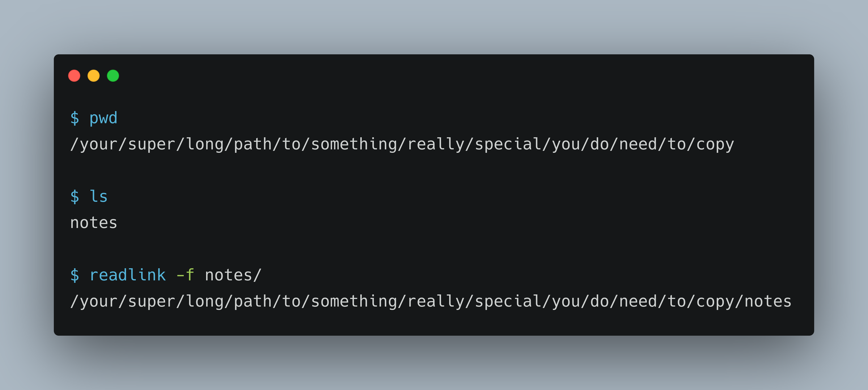
Task: Click the 'notes' output of ls
Action: click(x=94, y=222)
